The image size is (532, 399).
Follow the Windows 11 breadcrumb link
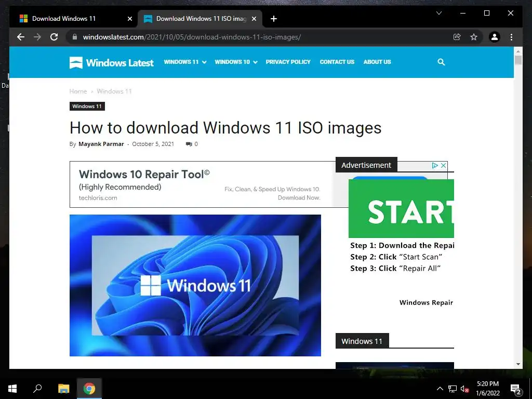point(114,91)
